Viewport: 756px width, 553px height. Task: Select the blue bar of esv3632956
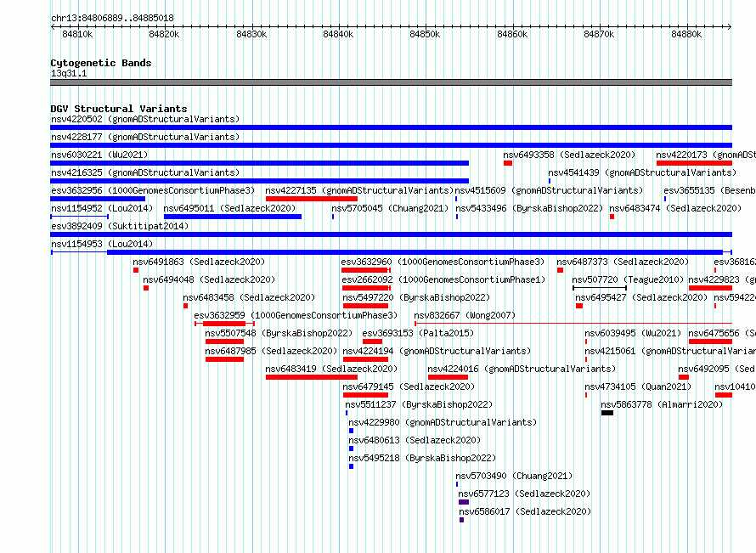[98, 199]
